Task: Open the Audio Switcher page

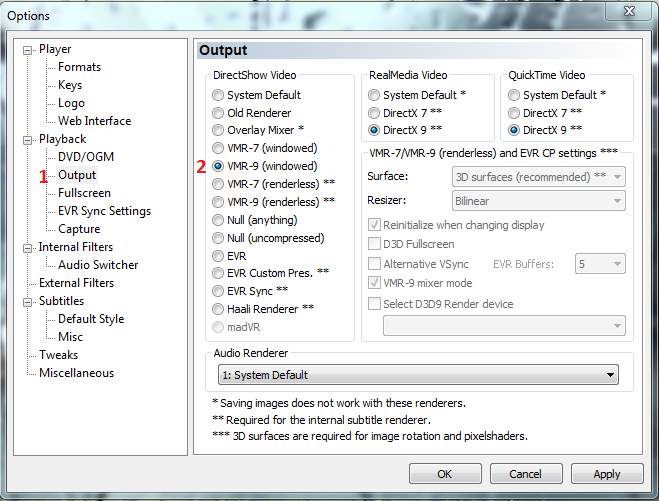Action: click(98, 265)
